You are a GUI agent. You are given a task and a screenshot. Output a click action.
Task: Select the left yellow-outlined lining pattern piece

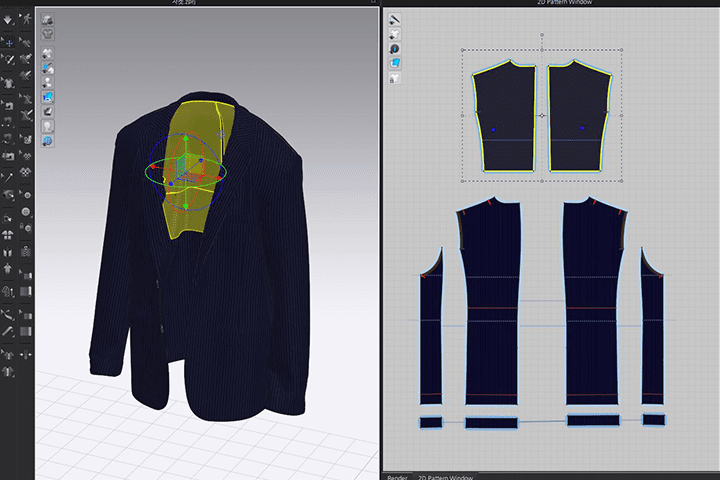[x=505, y=116]
